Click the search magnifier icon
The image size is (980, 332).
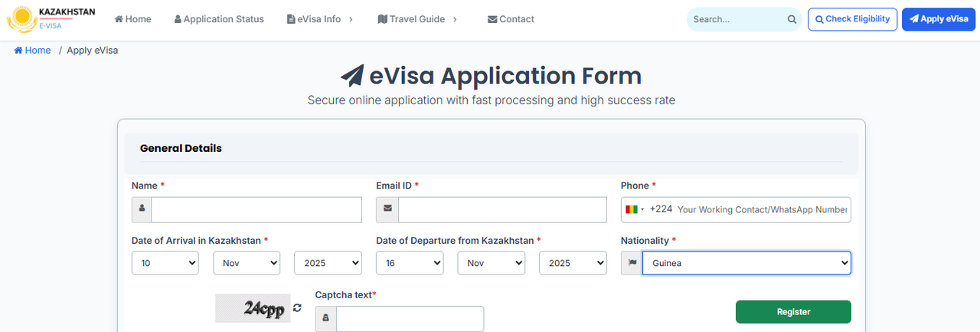click(792, 20)
